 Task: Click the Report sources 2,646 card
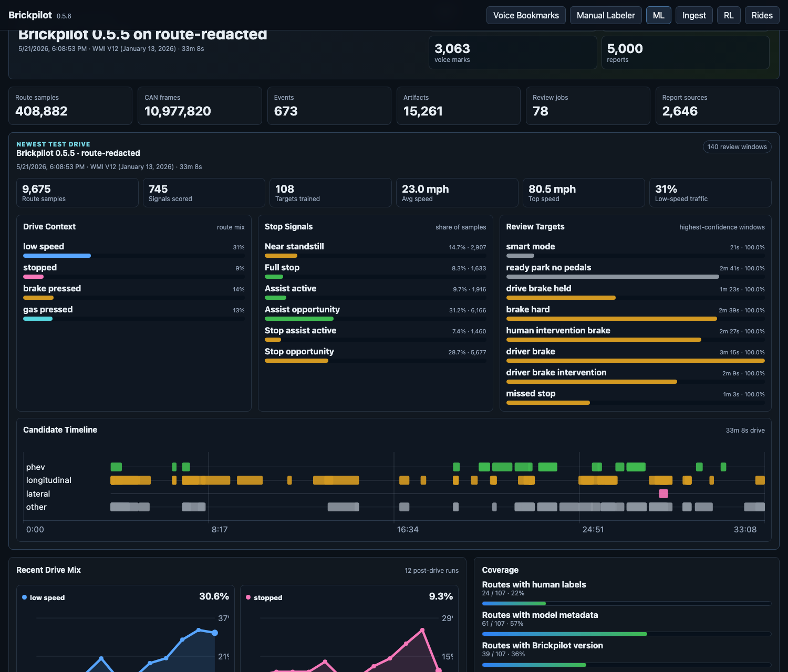pos(718,106)
